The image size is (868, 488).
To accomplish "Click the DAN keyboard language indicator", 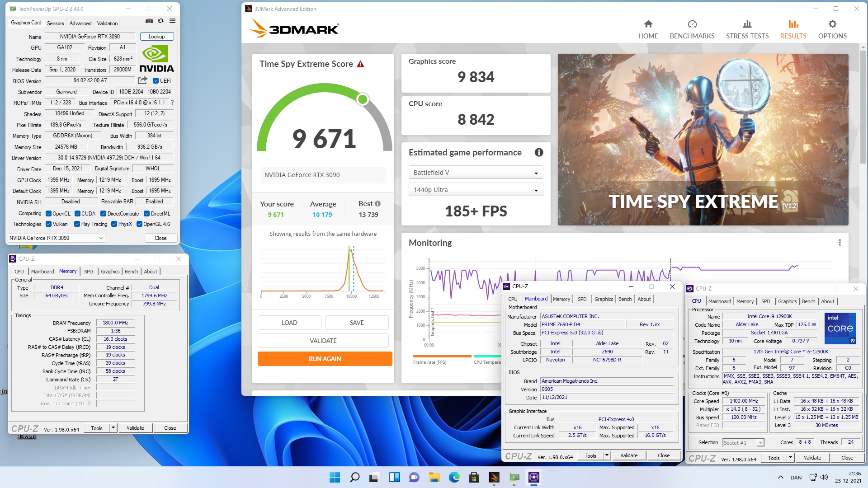I will click(796, 477).
